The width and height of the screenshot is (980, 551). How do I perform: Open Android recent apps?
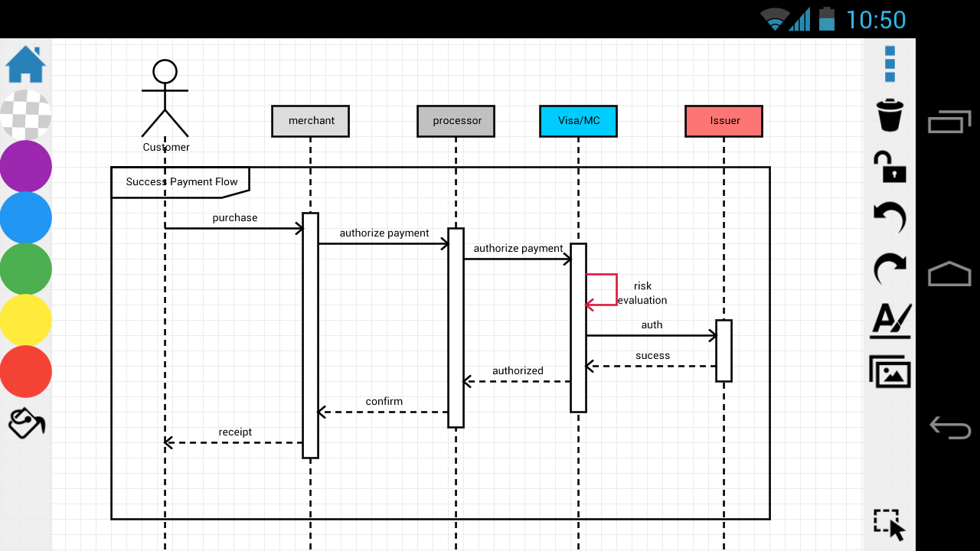coord(949,120)
